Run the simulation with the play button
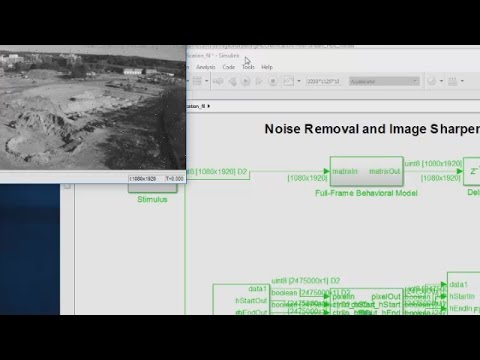This screenshot has width=480, height=360. (x=245, y=81)
